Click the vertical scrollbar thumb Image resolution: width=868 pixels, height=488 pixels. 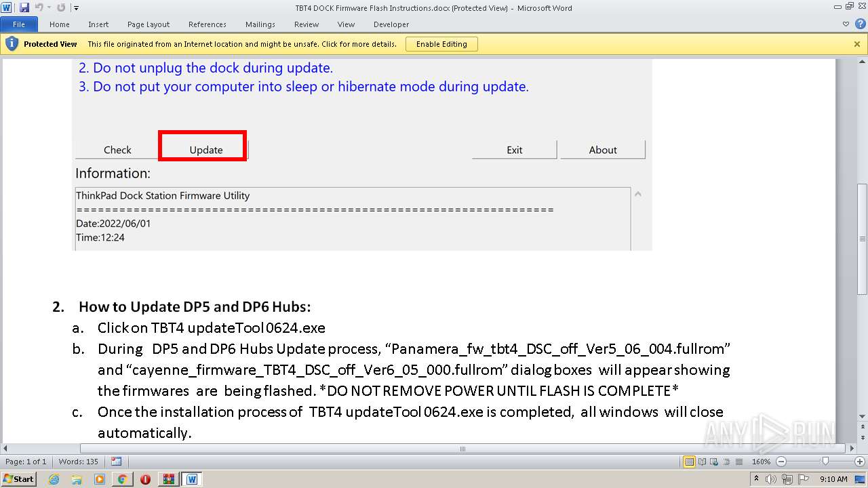tap(863, 239)
